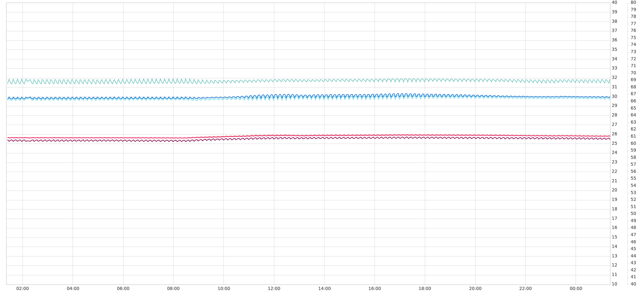
Task: Select the 10:00 time axis label
Action: click(x=224, y=288)
